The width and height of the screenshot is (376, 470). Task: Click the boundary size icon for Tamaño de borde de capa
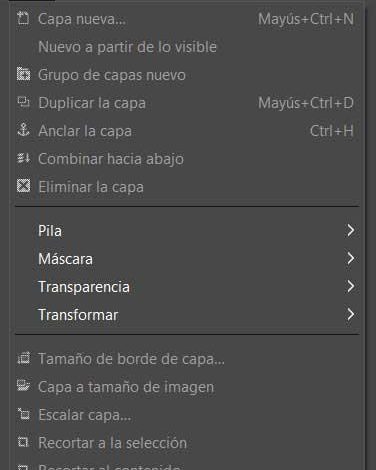(x=23, y=359)
